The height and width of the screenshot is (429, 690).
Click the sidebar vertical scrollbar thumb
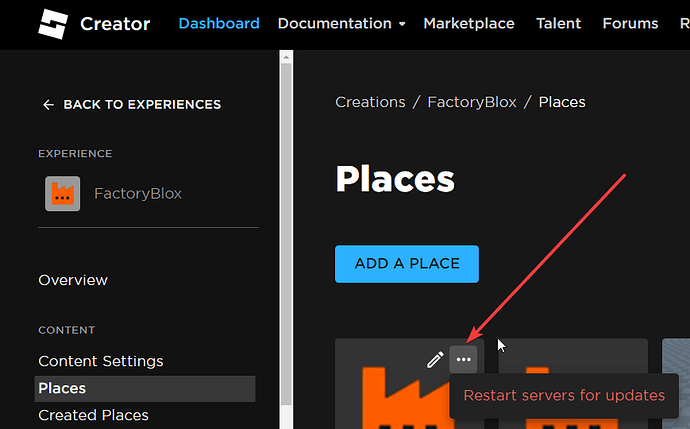point(286,235)
